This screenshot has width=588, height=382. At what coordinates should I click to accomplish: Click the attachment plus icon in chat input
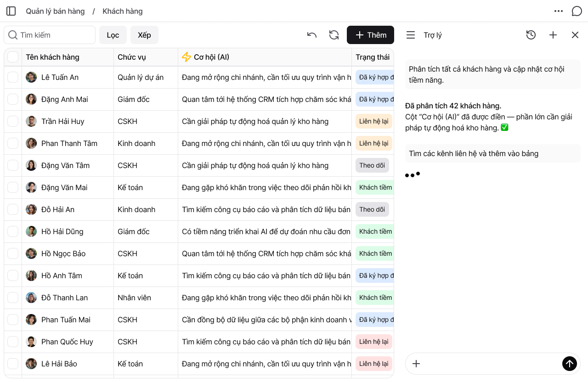tap(416, 364)
